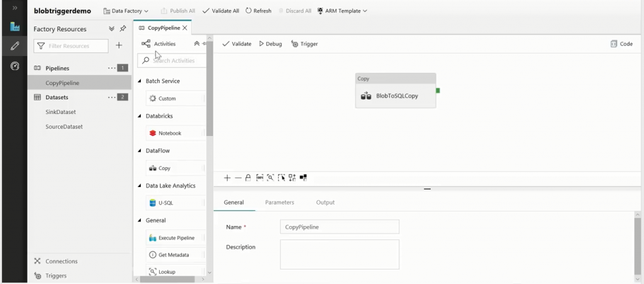Select the Get Metadata activity

coord(176,255)
